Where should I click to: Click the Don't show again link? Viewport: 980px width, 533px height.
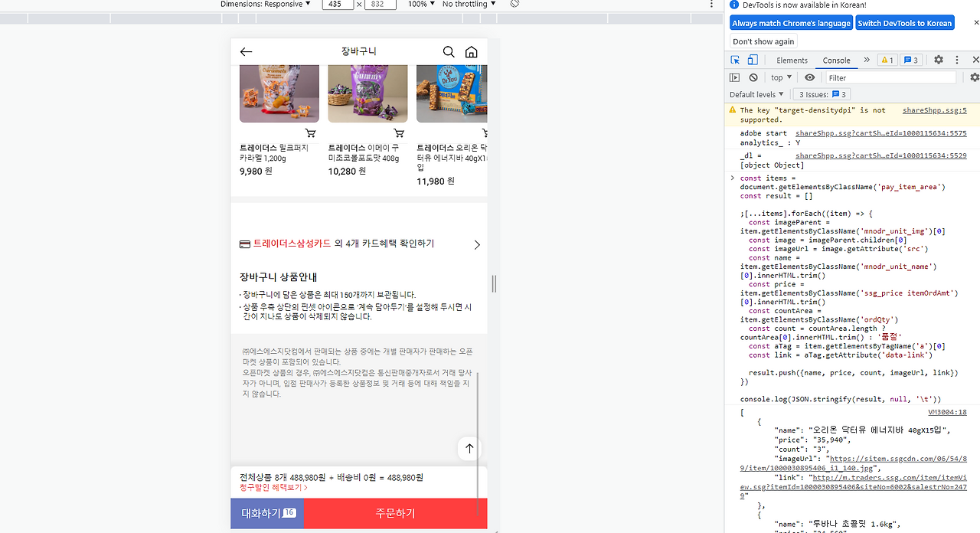pos(763,41)
